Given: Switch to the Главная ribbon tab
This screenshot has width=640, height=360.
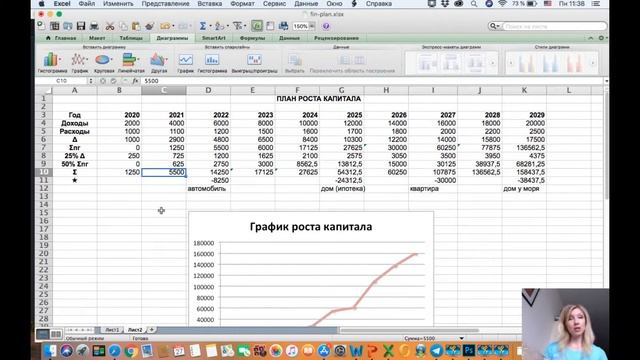Looking at the screenshot, I should 61,38.
